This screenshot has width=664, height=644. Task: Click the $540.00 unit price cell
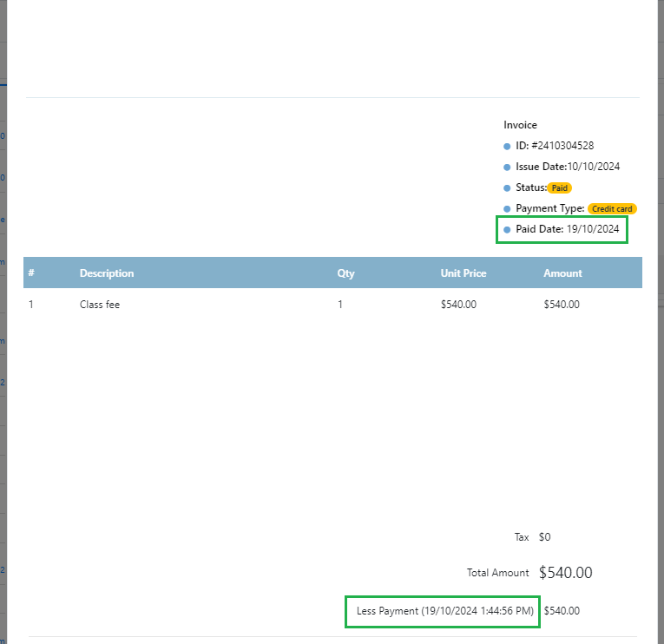point(458,305)
